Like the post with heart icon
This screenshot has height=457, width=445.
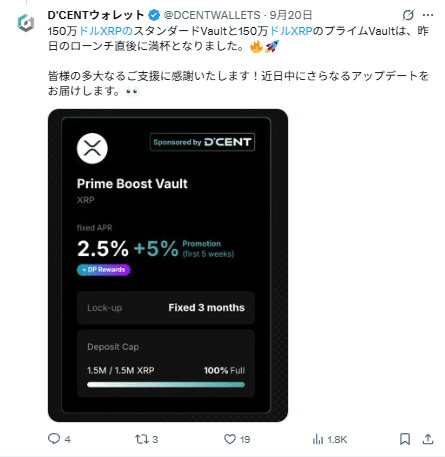(230, 439)
